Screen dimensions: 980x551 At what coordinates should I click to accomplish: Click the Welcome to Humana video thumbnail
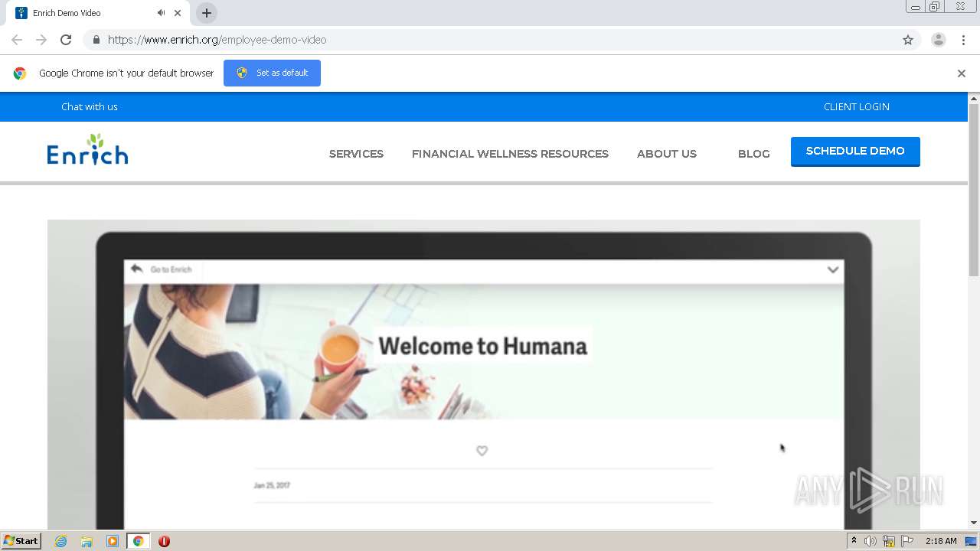point(483,375)
